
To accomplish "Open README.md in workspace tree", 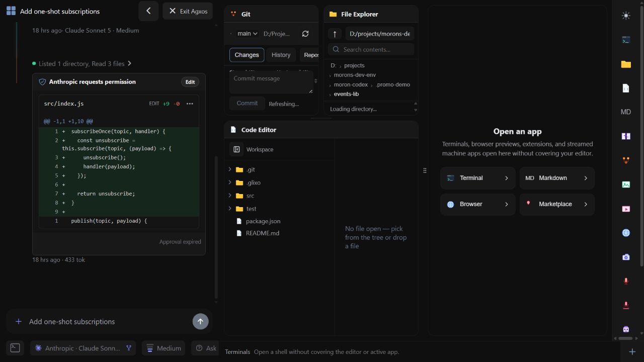I will click(x=263, y=233).
